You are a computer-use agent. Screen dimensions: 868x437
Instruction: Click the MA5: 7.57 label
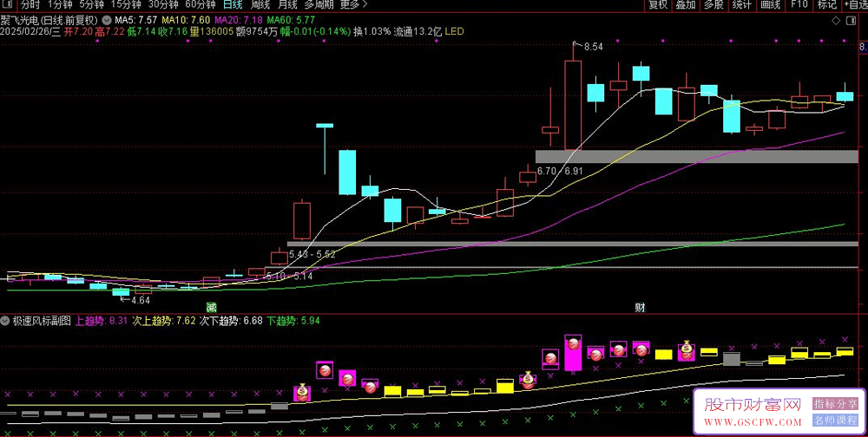point(135,21)
